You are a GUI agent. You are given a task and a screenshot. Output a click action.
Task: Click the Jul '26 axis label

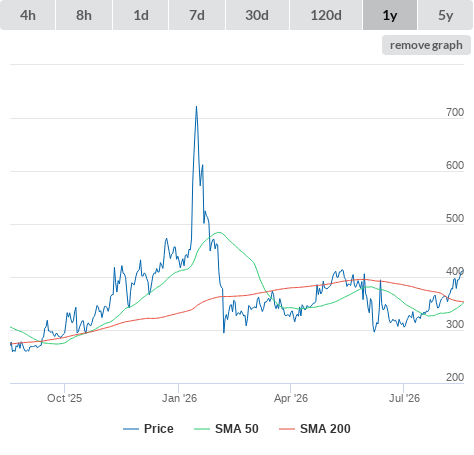[x=404, y=398]
